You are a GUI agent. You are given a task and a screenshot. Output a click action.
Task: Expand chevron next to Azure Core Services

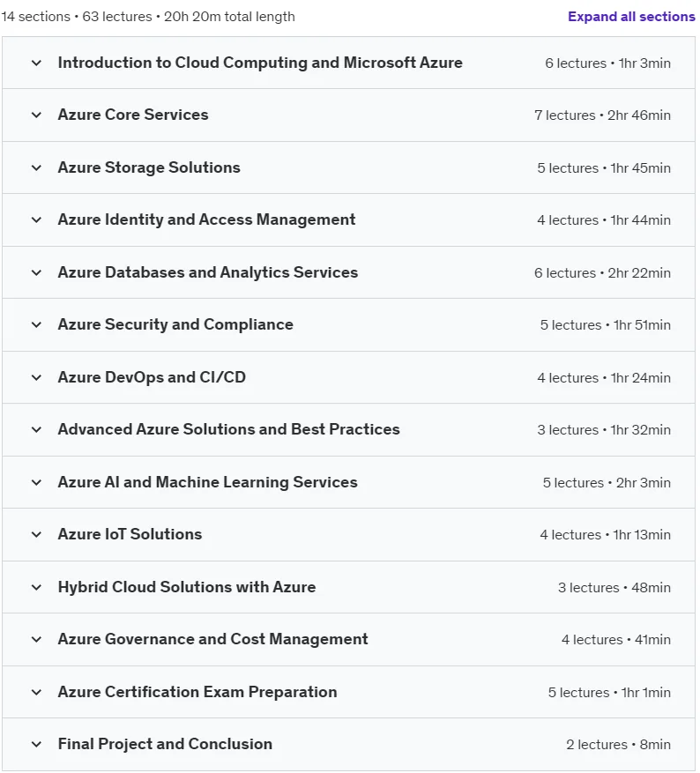tap(36, 115)
